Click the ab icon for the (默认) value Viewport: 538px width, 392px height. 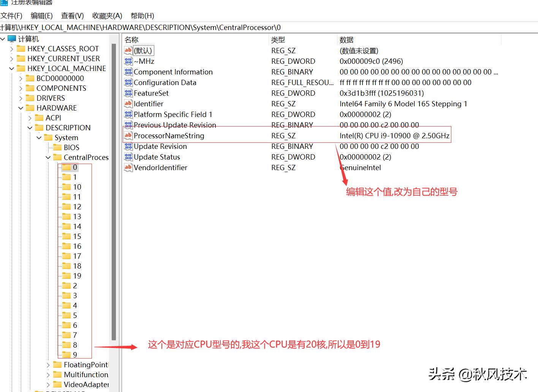[x=128, y=50]
